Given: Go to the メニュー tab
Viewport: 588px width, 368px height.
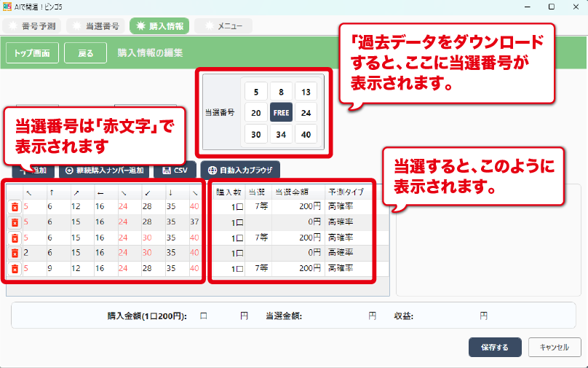Looking at the screenshot, I should pos(223,26).
